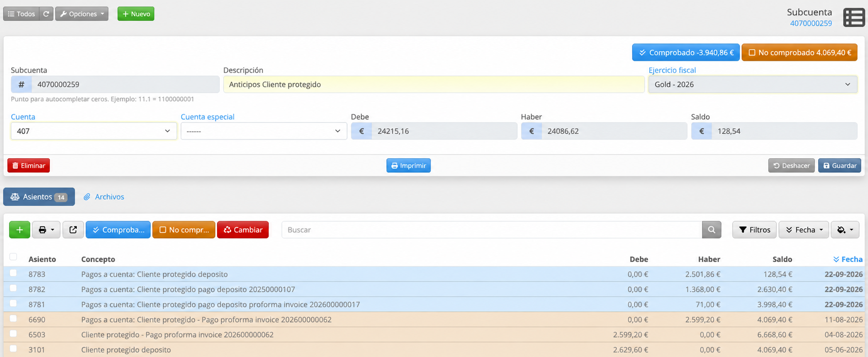Open the Fecha sort dropdown
Image resolution: width=868 pixels, height=357 pixels.
tap(804, 230)
